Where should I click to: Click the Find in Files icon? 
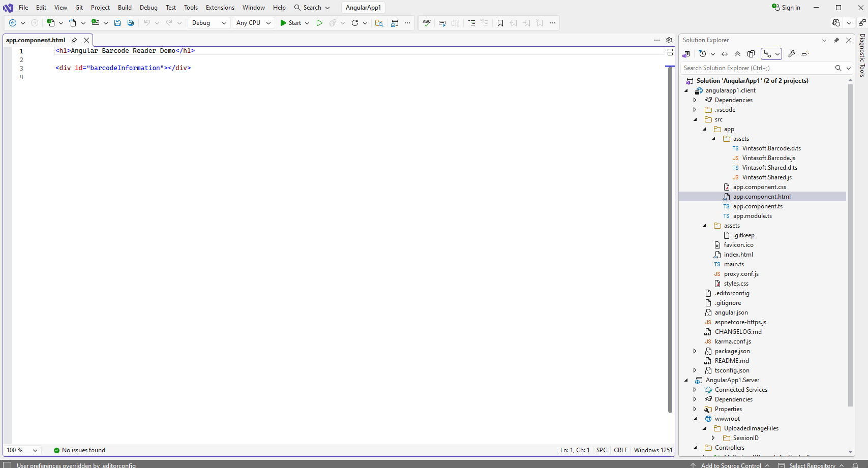379,23
